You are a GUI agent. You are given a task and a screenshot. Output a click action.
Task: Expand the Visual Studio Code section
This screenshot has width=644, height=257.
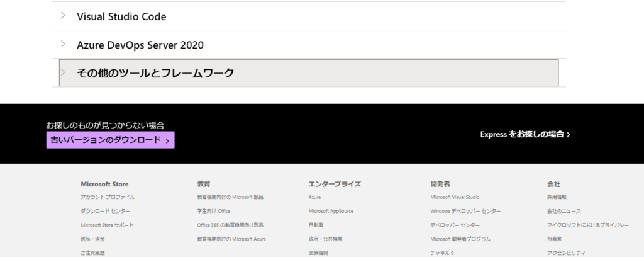coord(309,16)
